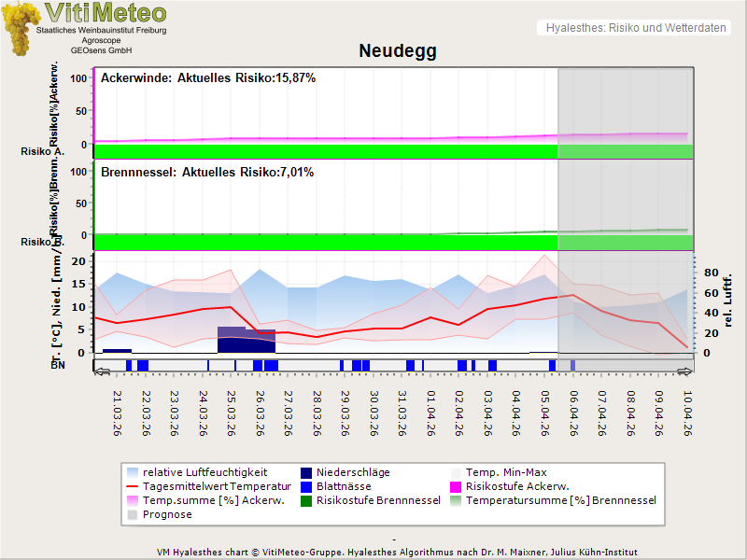Click right scroll arrow below the chart

coord(685,371)
